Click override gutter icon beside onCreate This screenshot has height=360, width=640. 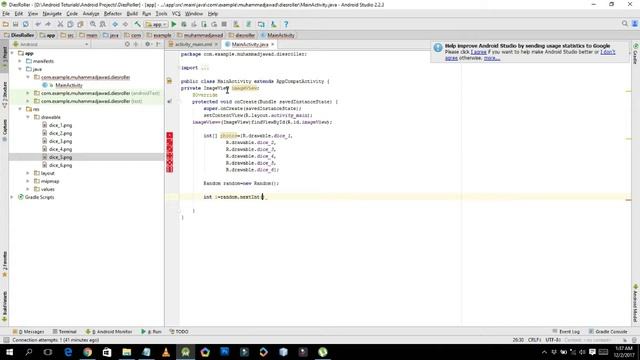[169, 102]
